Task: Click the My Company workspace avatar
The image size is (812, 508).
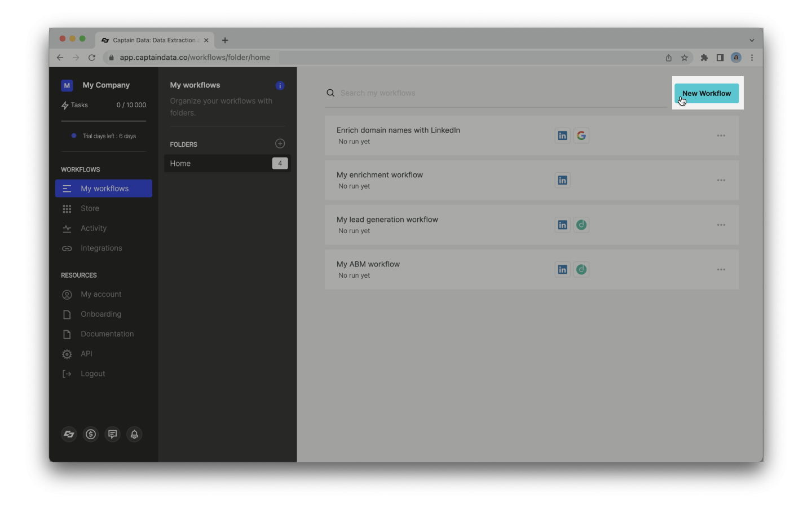Action: 67,85
